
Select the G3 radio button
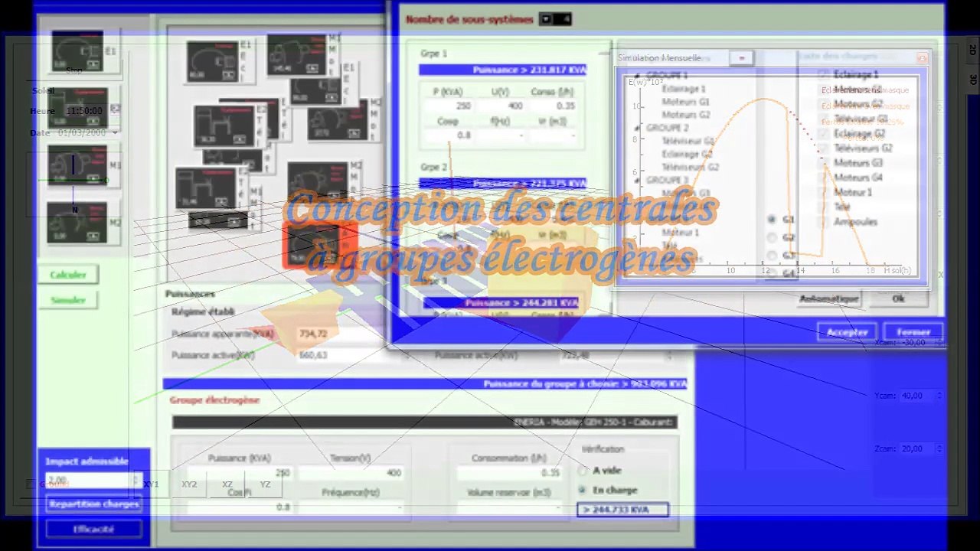[771, 256]
